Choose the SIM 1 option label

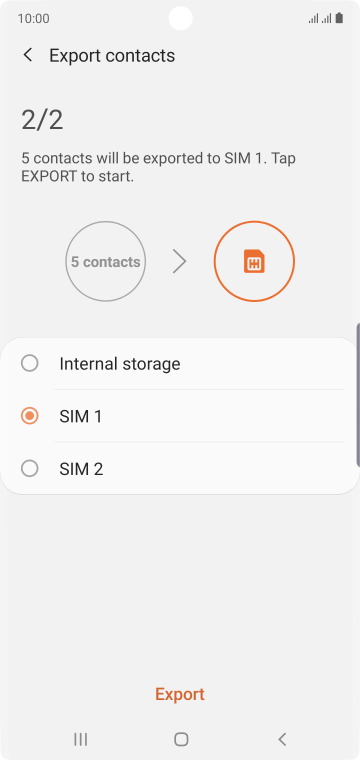81,416
